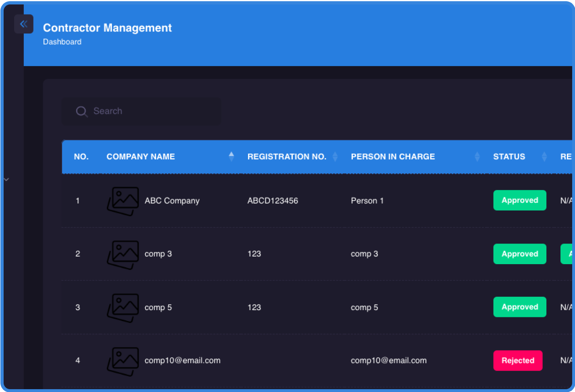Click the search magnifier icon
Screen dimensions: 575x392
coord(82,111)
